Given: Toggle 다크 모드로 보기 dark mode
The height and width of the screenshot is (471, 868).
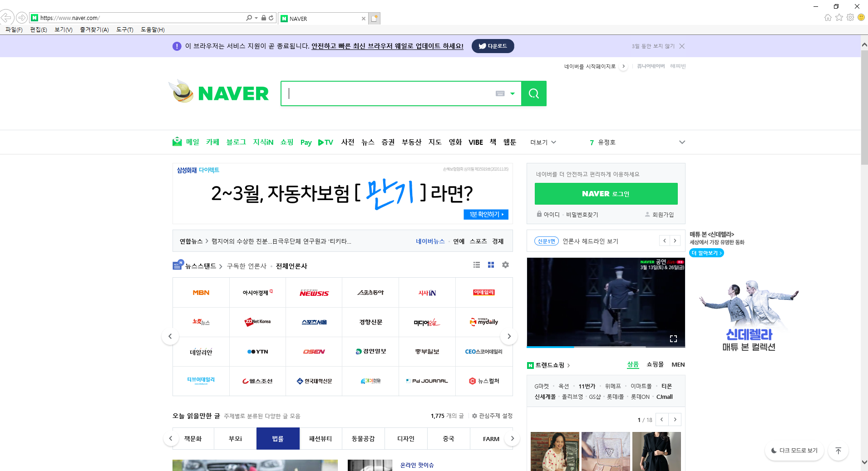Looking at the screenshot, I should [794, 451].
